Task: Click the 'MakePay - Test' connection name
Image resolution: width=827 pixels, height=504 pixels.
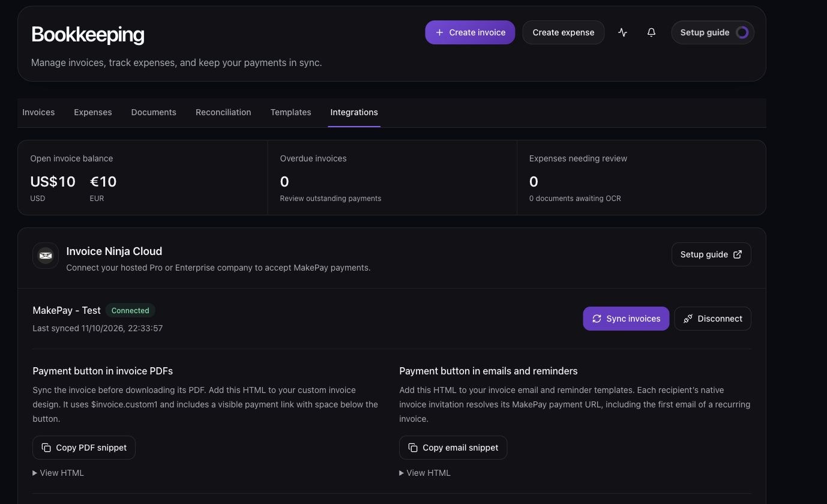Action: 67,310
